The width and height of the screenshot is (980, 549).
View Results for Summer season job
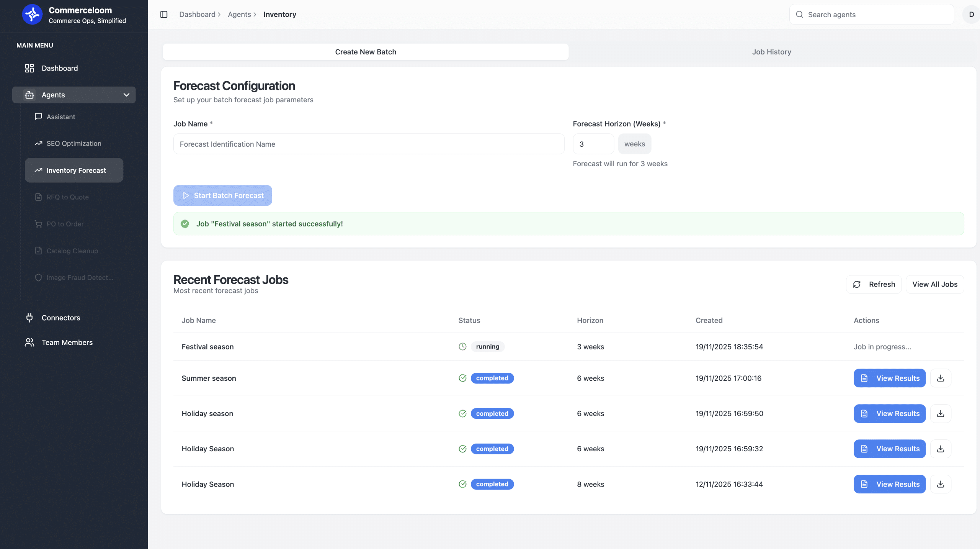[889, 378]
